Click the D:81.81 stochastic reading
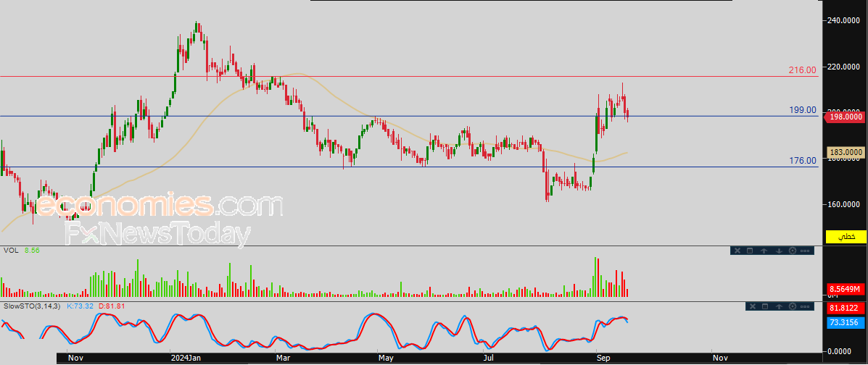Viewport: 868px width, 365px height. [112, 306]
